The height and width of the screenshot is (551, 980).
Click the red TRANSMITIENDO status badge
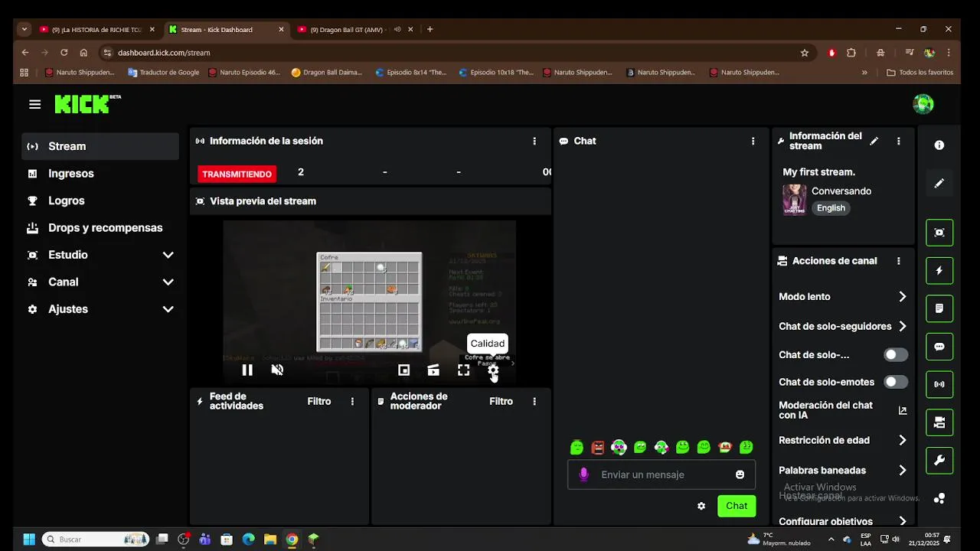[237, 174]
